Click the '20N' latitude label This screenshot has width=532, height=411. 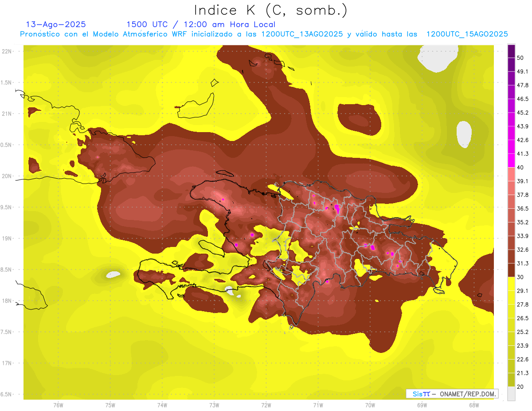(8, 176)
